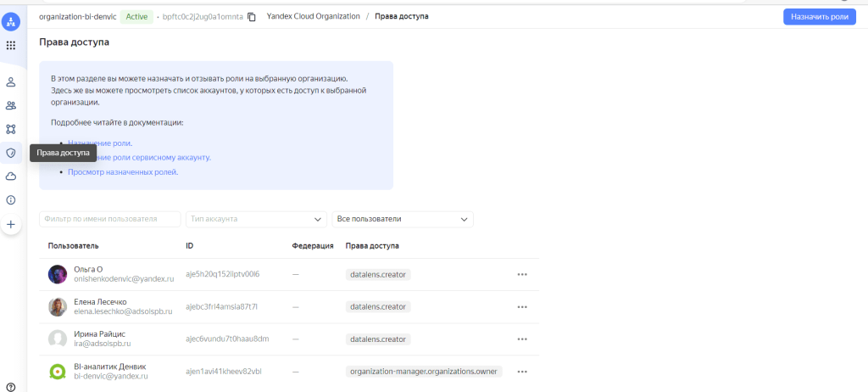Click Елена Лесечко's avatar thumbnail

point(58,306)
